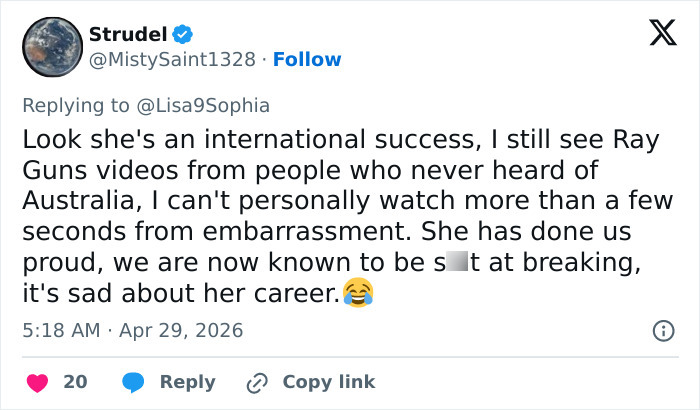Click the chain link copy icon
The height and width of the screenshot is (410, 700).
[x=256, y=382]
